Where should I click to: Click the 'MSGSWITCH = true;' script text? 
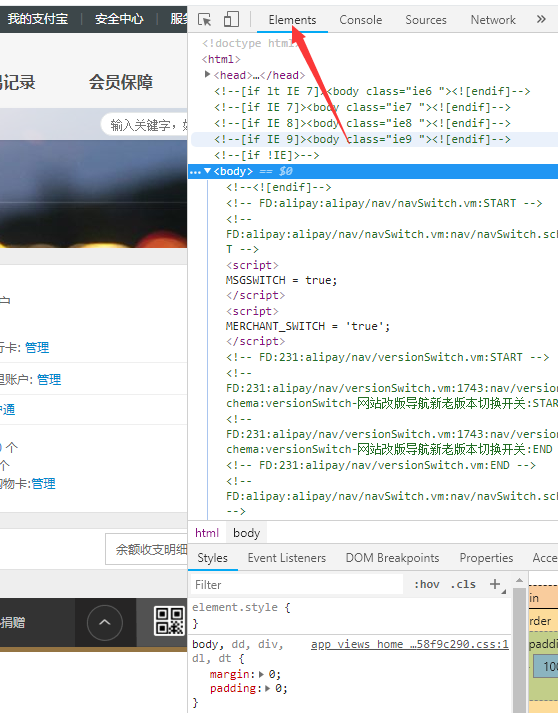pos(282,280)
